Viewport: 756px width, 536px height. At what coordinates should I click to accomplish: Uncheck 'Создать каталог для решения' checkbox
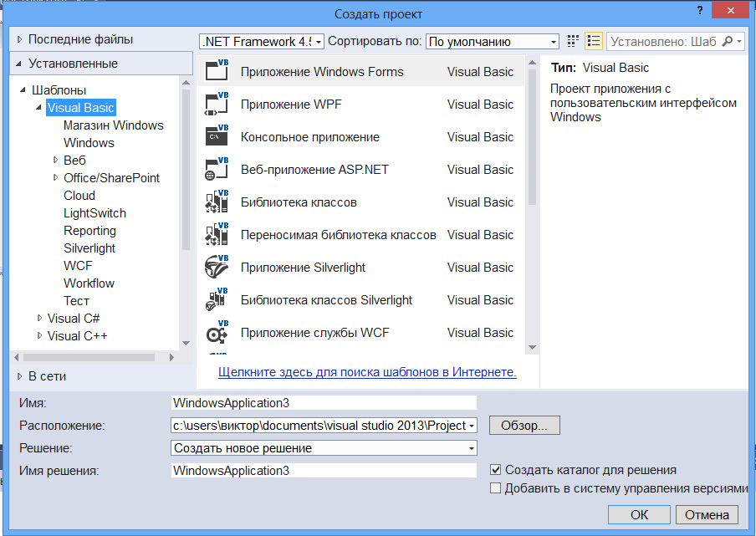(495, 469)
